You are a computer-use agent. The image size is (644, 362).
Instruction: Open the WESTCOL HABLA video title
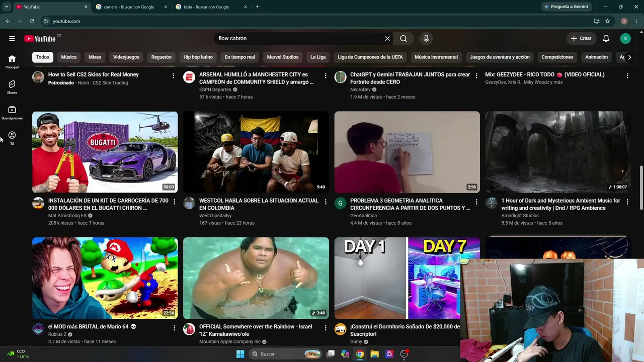[259, 204]
